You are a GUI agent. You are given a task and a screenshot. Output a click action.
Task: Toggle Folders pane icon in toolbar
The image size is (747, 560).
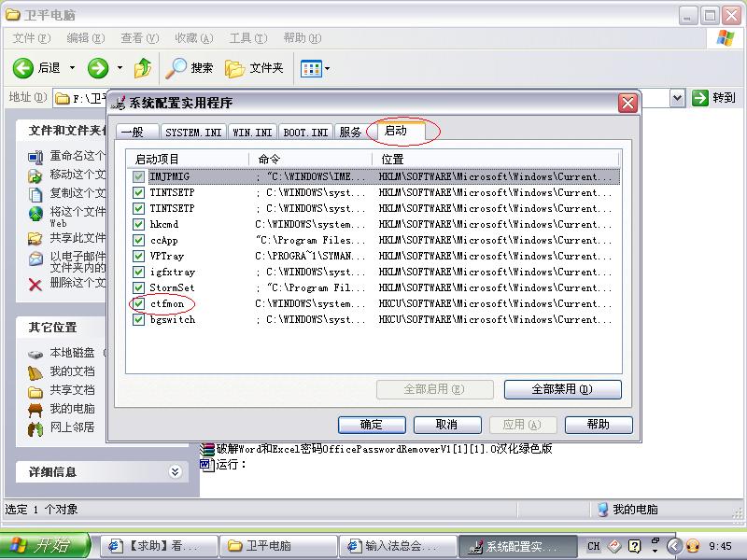click(234, 68)
